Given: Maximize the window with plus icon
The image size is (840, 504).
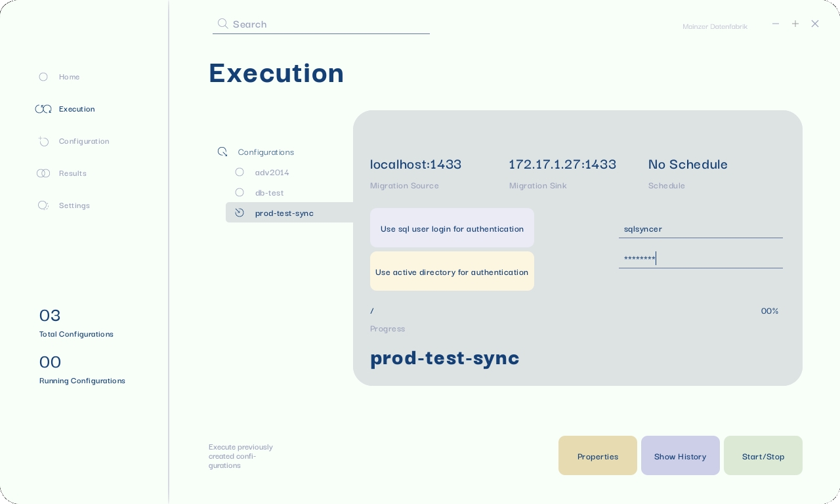Looking at the screenshot, I should click(795, 24).
